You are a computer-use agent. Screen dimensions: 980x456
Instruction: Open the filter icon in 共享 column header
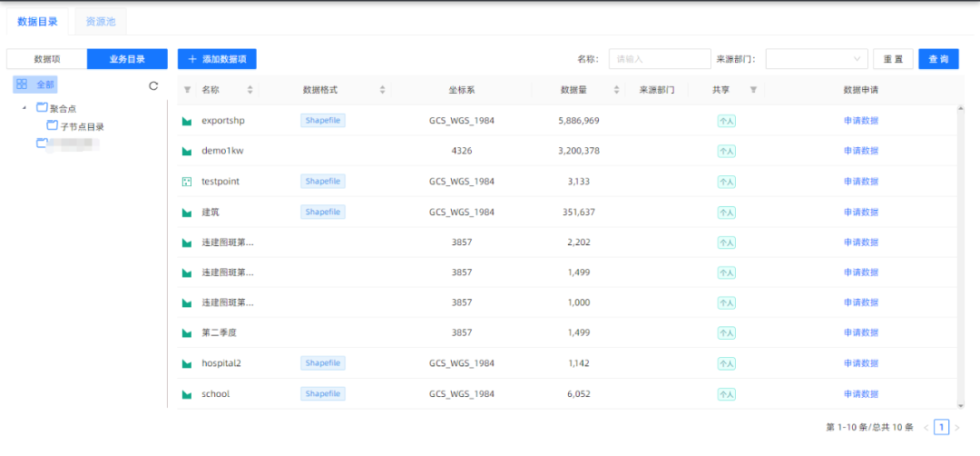point(753,90)
